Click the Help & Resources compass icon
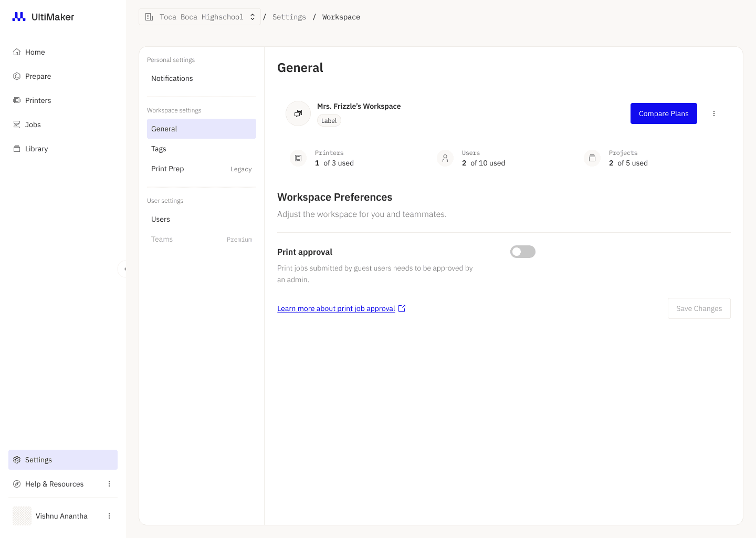 point(17,484)
